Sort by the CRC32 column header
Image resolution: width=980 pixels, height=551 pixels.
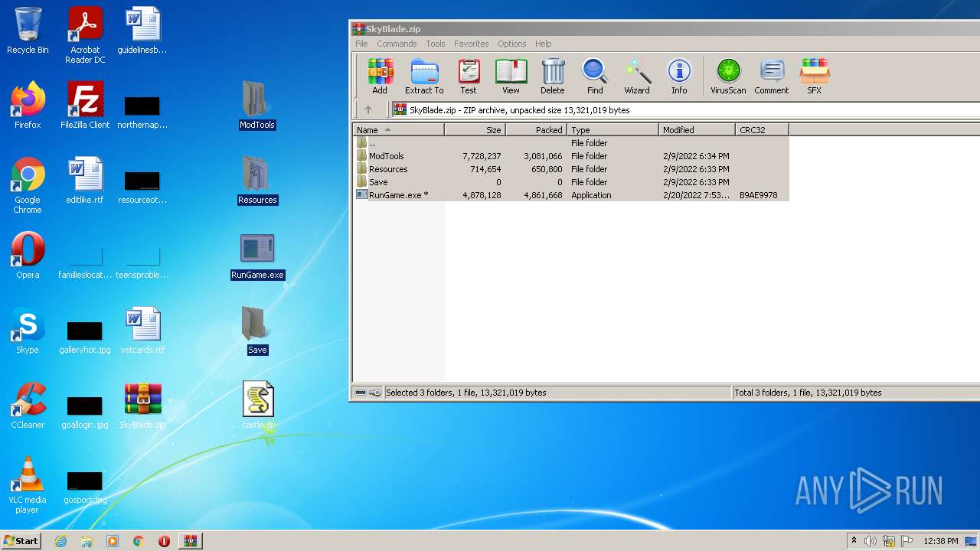[x=762, y=130]
